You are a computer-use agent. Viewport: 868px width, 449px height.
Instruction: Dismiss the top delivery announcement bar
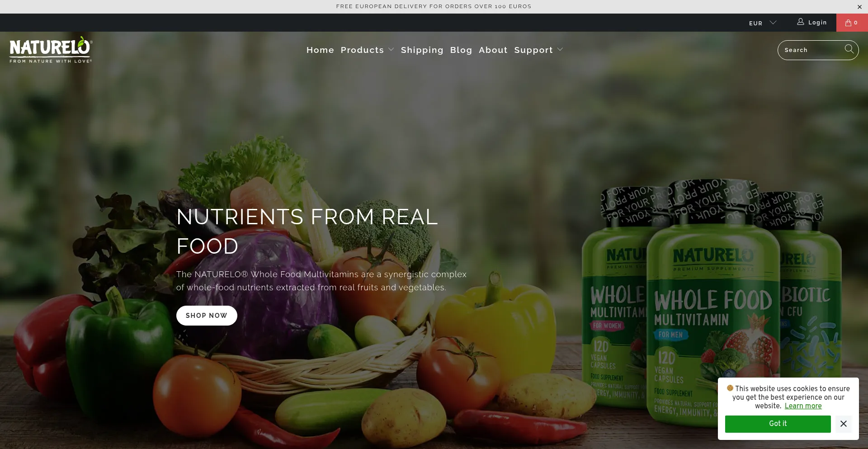click(859, 7)
